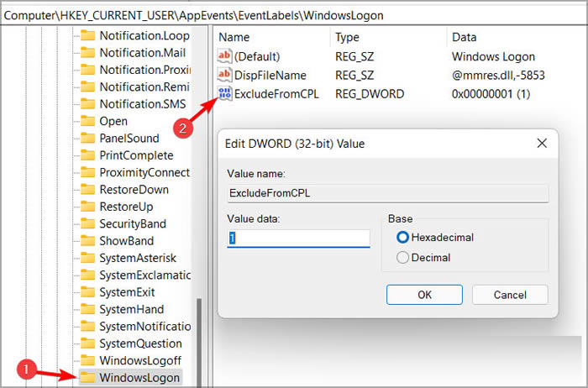Screen dimensions: 588x388
Task: Select the SystemHand registry key
Action: pos(132,309)
